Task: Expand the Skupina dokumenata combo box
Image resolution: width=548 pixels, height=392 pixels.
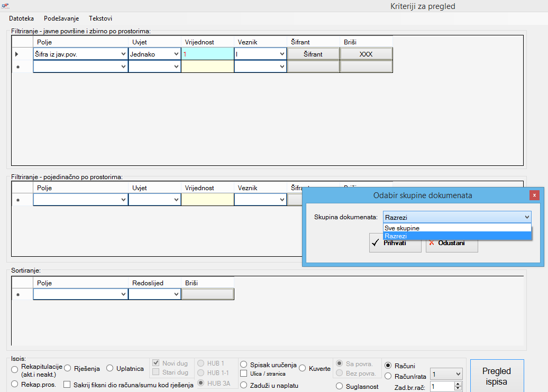Action: (526, 217)
